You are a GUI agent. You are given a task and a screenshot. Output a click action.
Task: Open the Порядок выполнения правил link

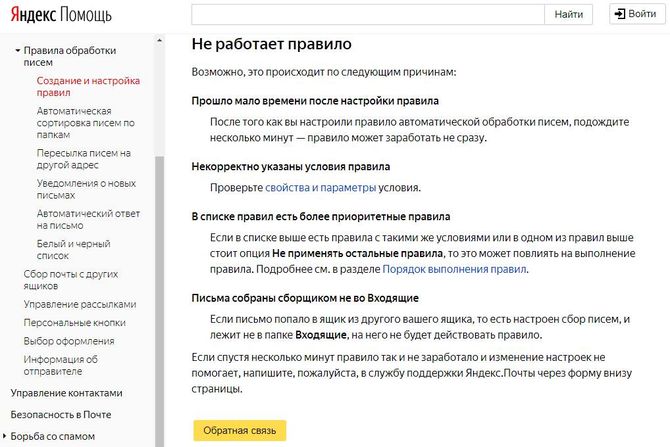(x=454, y=269)
